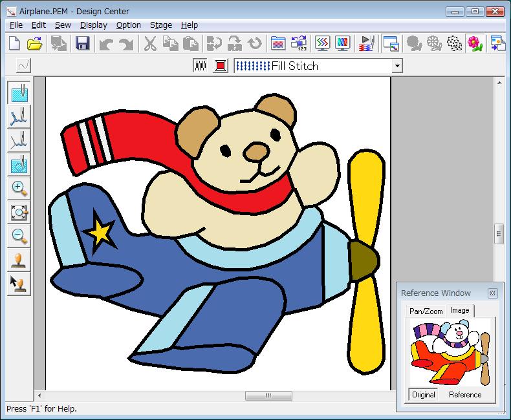This screenshot has height=420, width=511.
Task: Click the realistic preview monitor icon
Action: [343, 43]
